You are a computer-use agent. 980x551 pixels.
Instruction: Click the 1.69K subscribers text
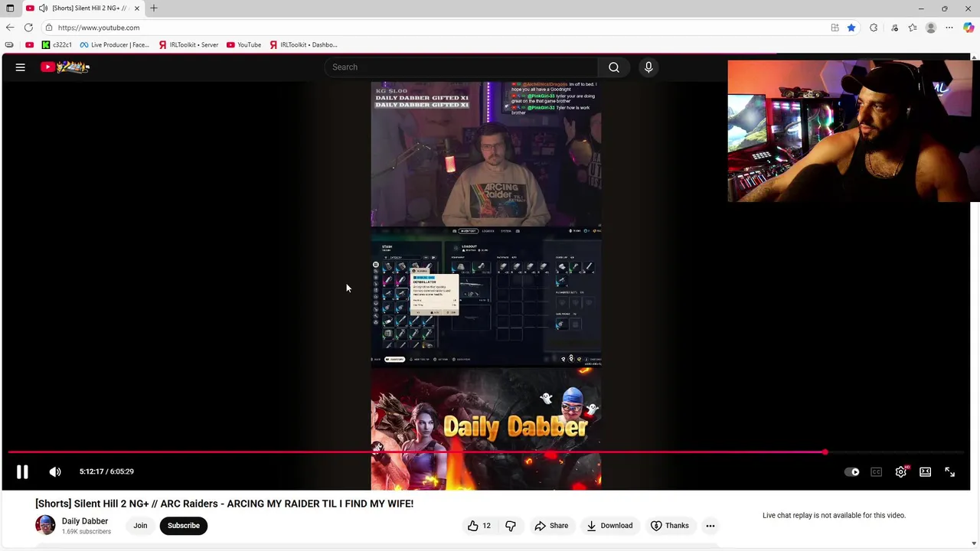[x=87, y=532]
